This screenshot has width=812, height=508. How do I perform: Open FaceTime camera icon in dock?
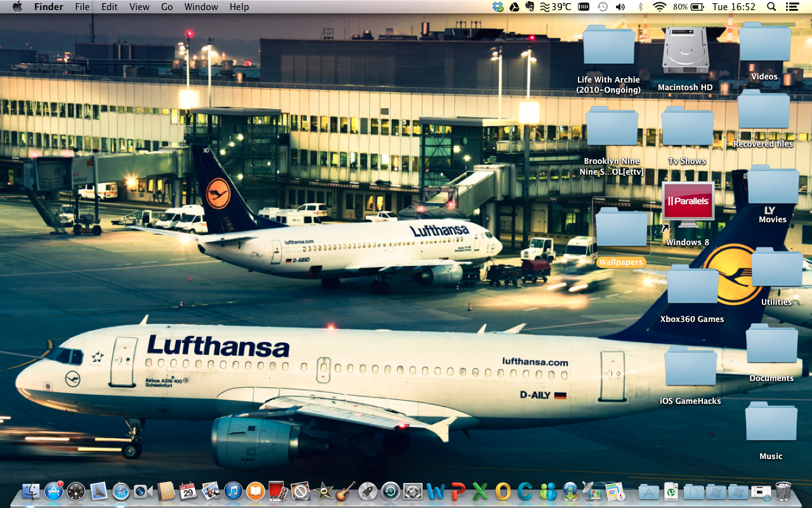click(143, 491)
